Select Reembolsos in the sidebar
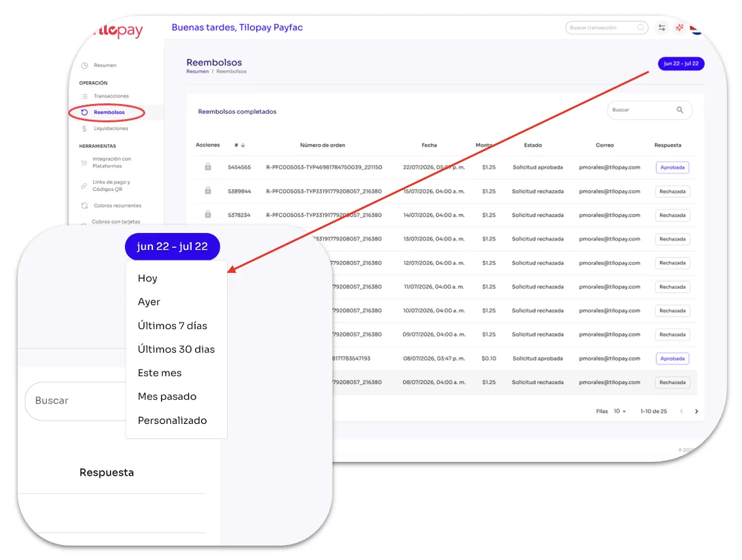The height and width of the screenshot is (560, 742). tap(109, 112)
